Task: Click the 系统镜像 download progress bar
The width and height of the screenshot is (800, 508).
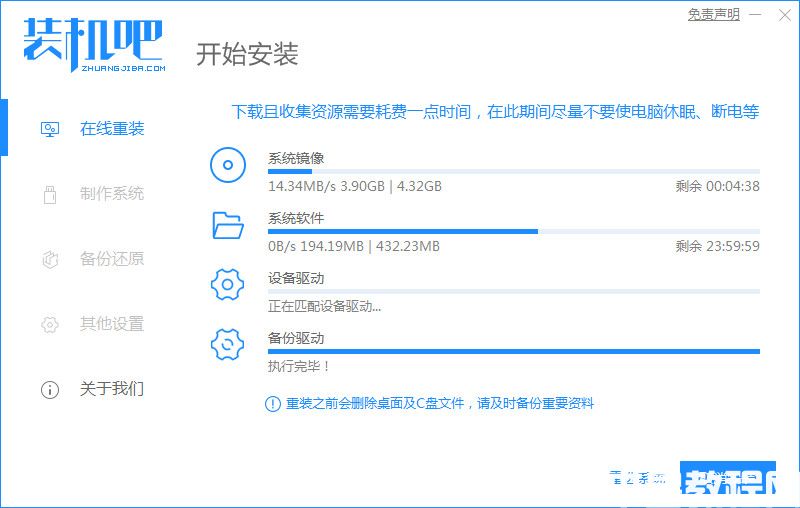Action: point(514,171)
